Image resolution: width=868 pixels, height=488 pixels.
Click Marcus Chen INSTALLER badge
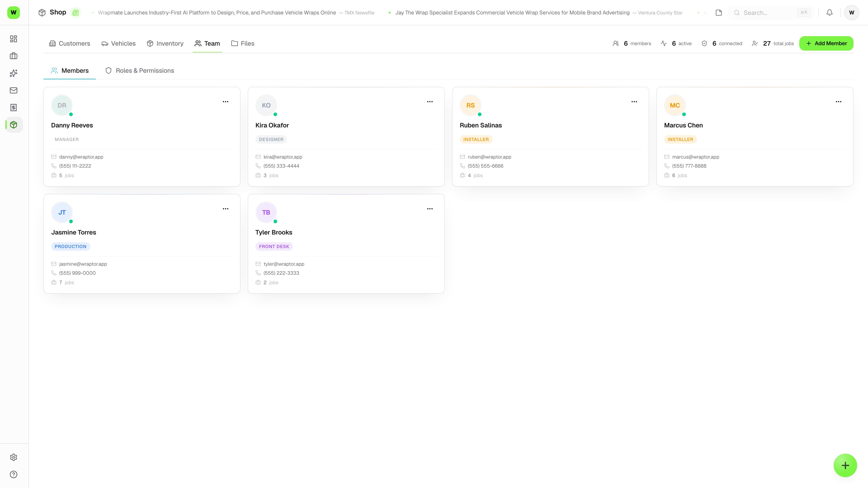coord(680,139)
